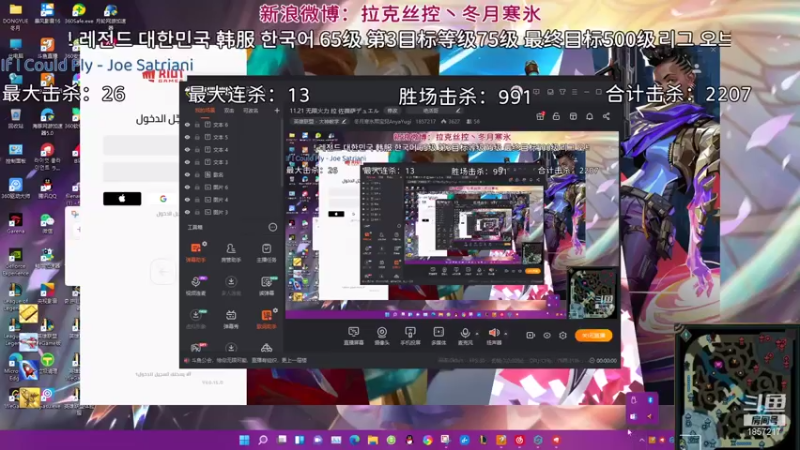800x450 pixels.
Task: Select the 图片4 layer row
Action: click(231, 199)
